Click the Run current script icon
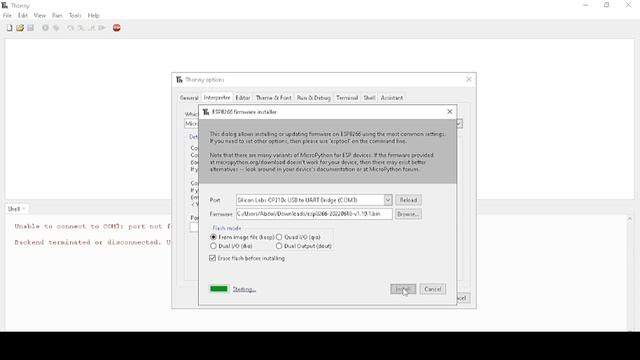Viewport: 640px width, 360px height. 45,28
